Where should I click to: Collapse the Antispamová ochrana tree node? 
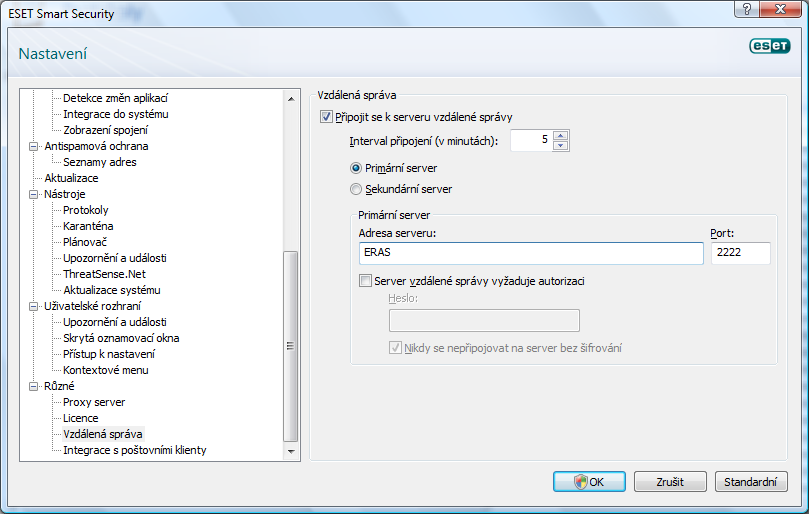point(34,147)
